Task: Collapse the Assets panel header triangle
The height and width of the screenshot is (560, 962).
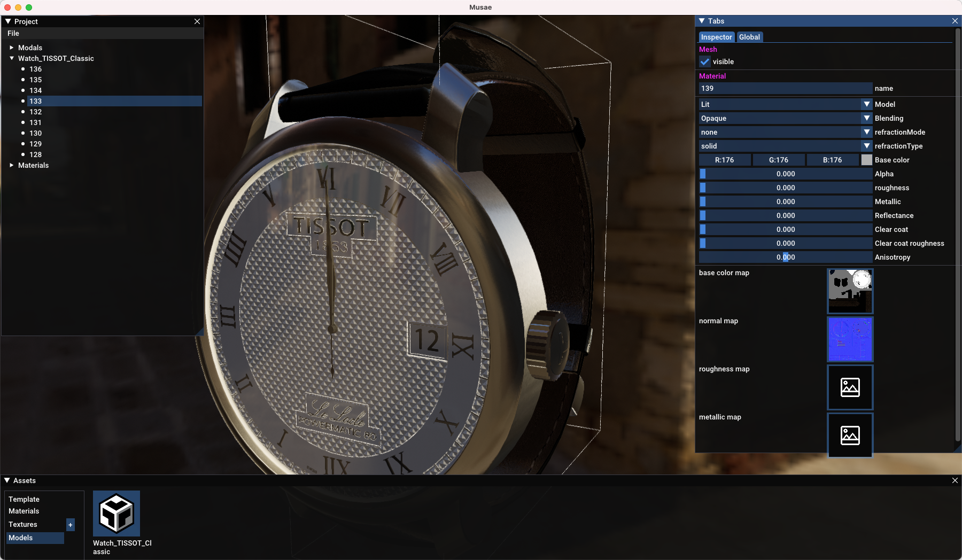Action: pyautogui.click(x=7, y=480)
